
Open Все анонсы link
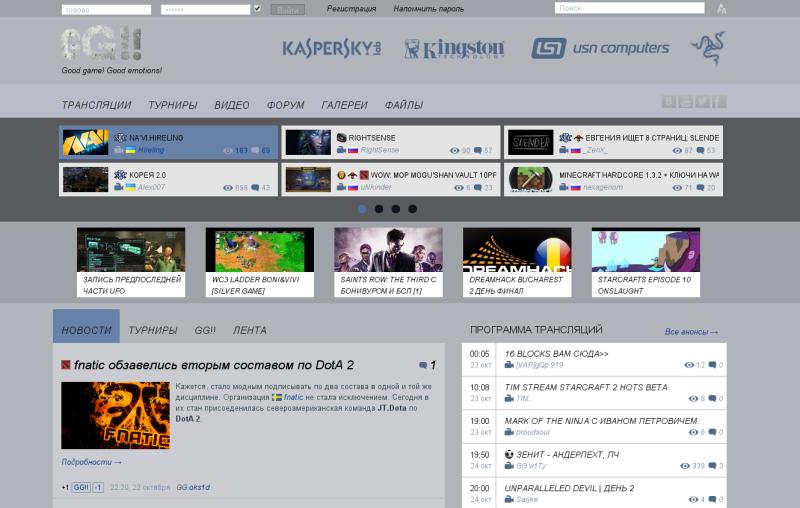click(691, 332)
